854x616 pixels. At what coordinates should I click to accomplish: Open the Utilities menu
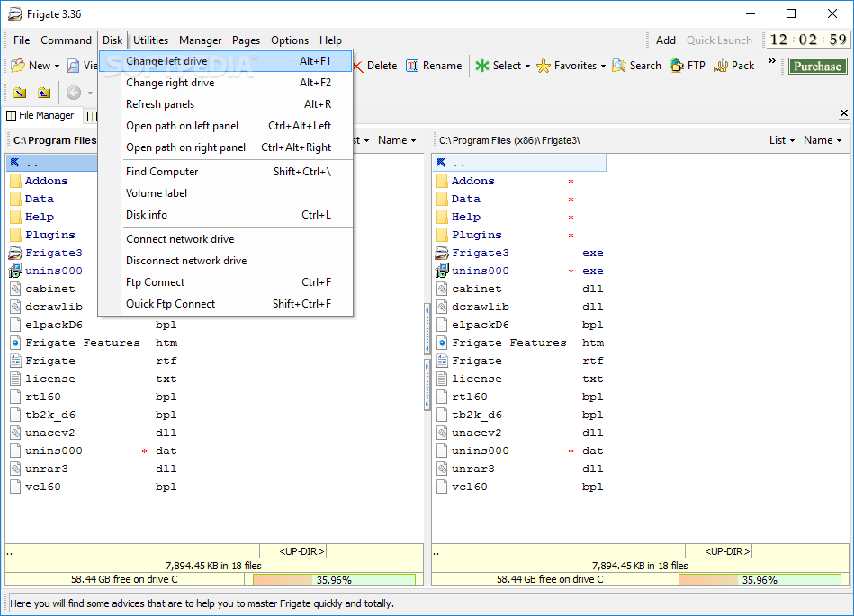151,40
